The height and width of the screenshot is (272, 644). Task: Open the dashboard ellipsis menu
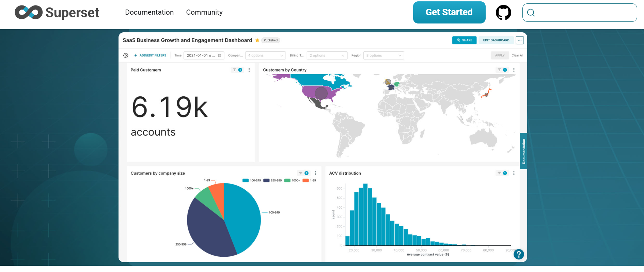coord(520,40)
